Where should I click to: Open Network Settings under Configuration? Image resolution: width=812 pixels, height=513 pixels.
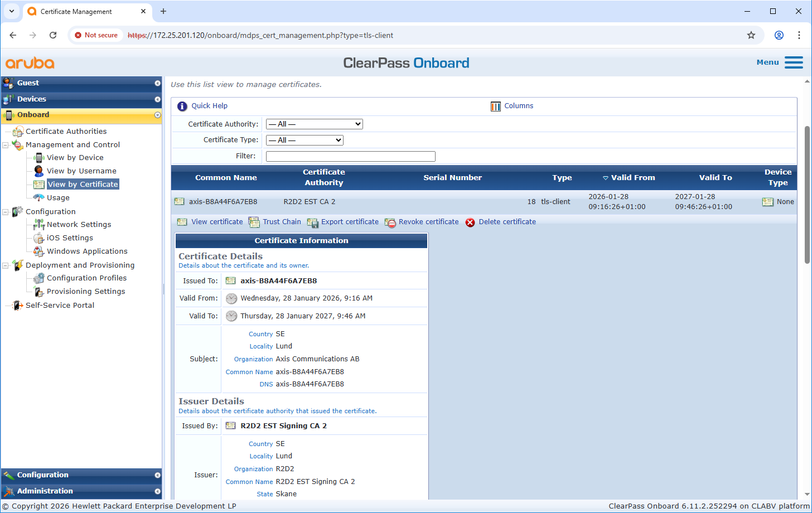click(x=79, y=225)
